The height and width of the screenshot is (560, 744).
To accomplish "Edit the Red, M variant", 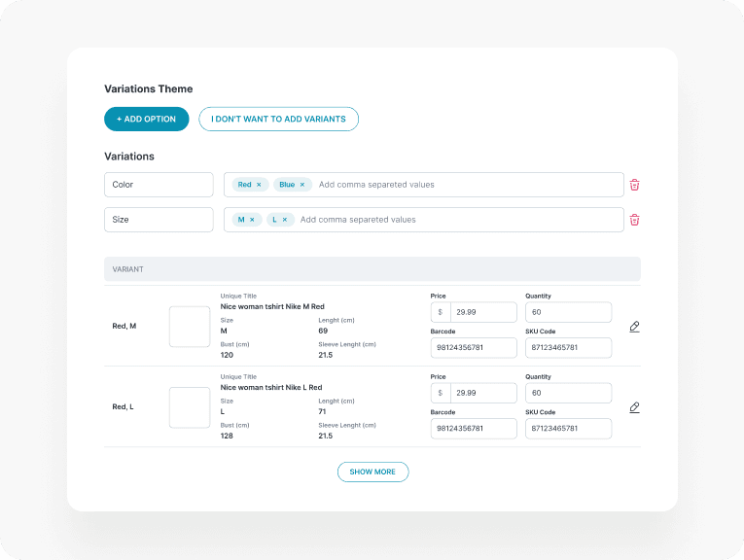I will point(634,327).
